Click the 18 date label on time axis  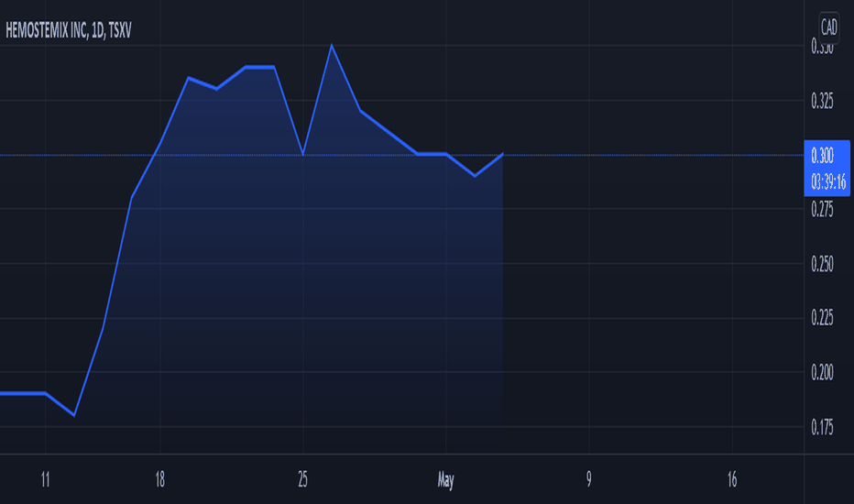click(x=159, y=479)
